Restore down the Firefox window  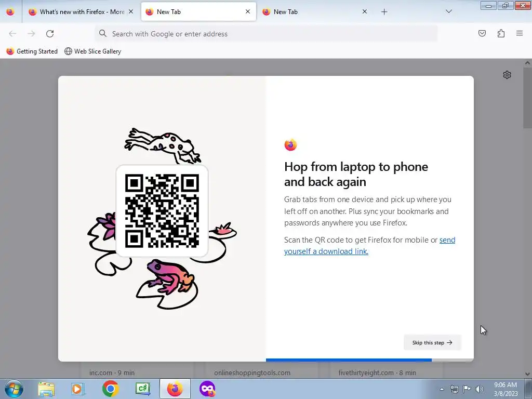(506, 6)
